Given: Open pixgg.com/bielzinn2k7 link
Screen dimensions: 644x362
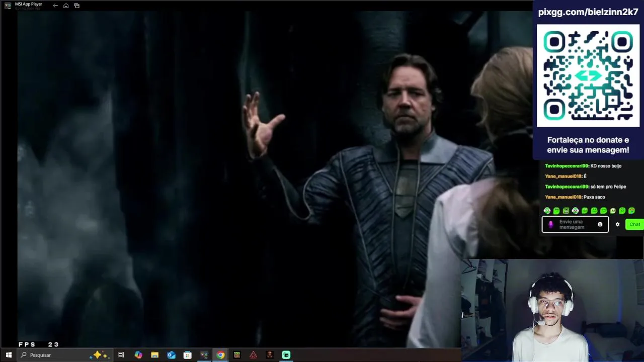Looking at the screenshot, I should click(588, 12).
